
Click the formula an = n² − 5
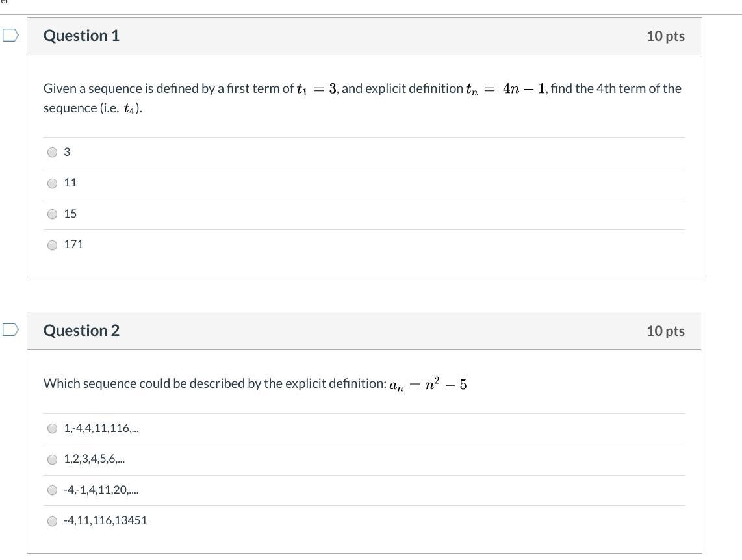[428, 385]
